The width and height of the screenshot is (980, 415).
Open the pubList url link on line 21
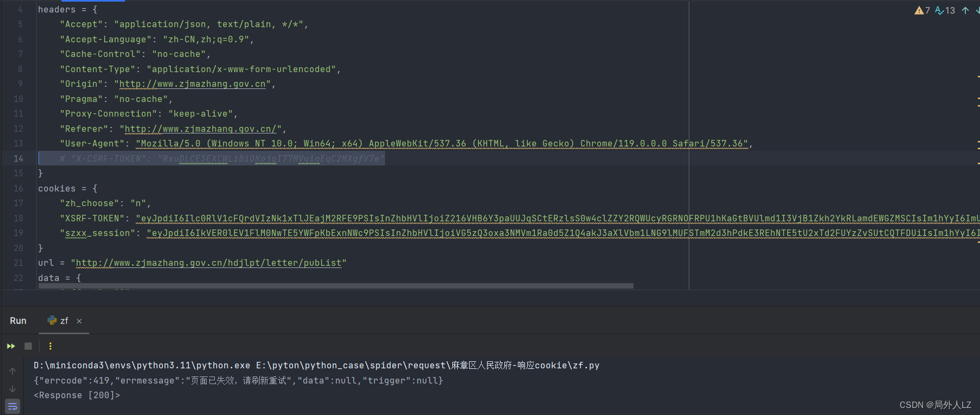point(209,263)
